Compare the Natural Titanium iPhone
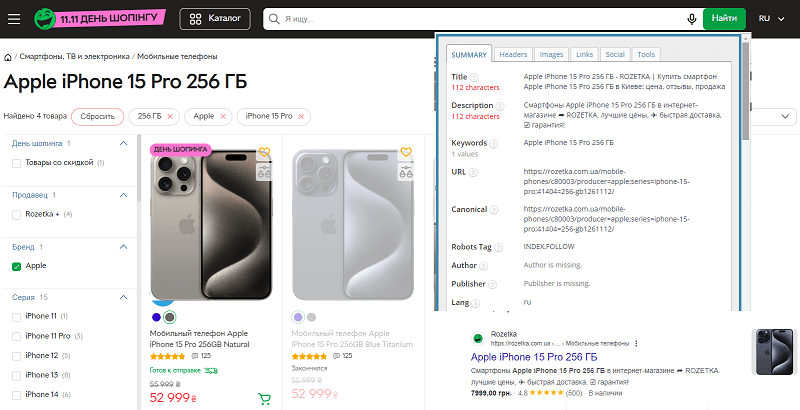This screenshot has width=800, height=410. [x=264, y=171]
